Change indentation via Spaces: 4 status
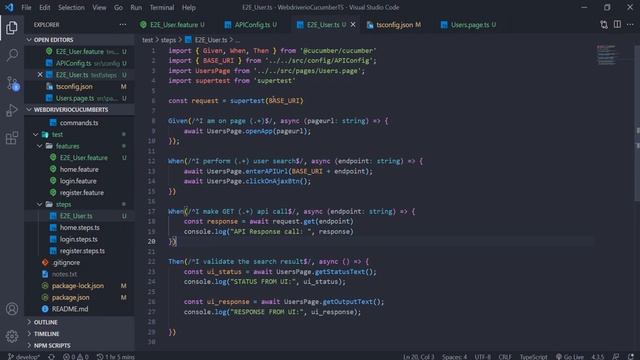The height and width of the screenshot is (360, 640). pos(454,356)
